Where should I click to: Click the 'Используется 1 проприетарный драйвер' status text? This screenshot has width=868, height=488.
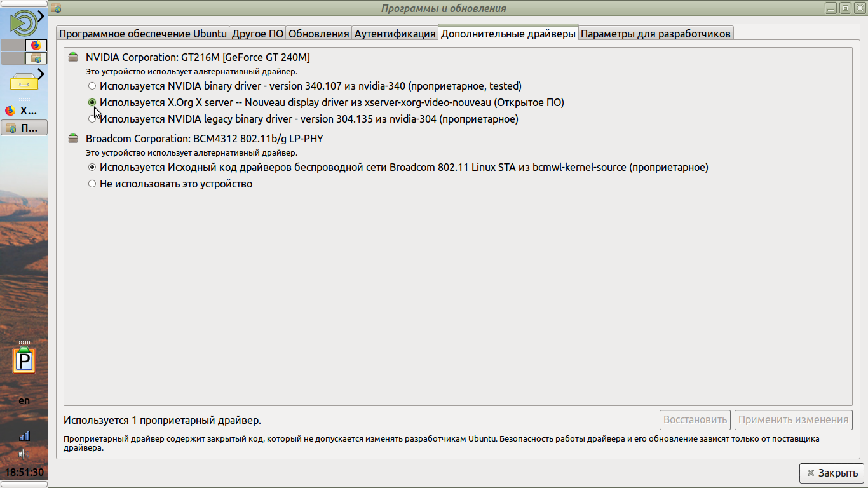click(163, 420)
